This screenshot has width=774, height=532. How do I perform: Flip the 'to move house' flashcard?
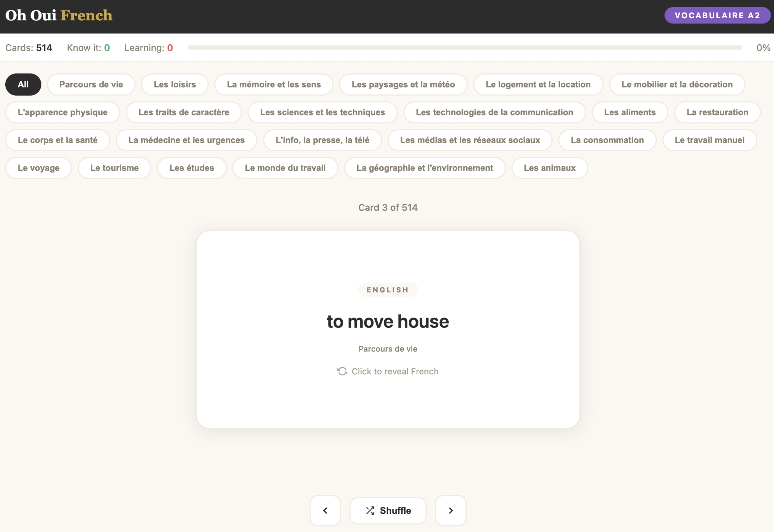[x=388, y=329]
